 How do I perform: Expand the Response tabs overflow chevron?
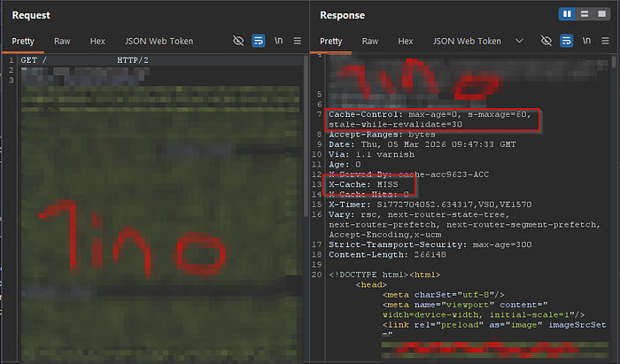pyautogui.click(x=519, y=41)
